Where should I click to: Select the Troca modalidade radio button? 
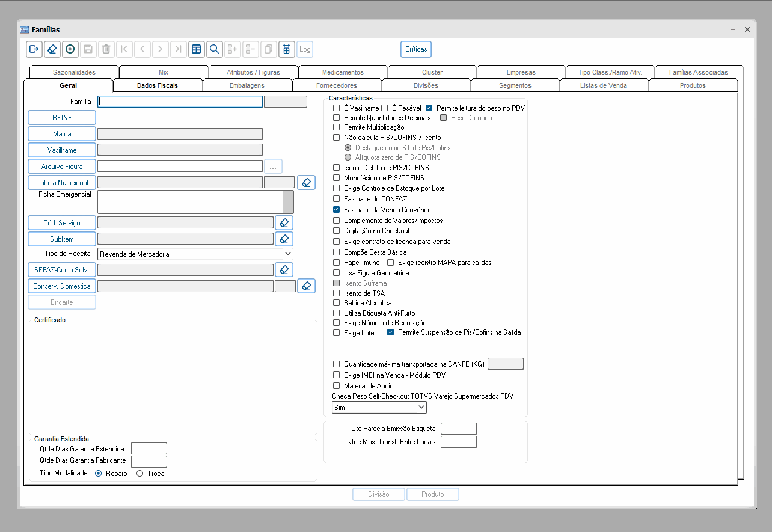coord(140,474)
